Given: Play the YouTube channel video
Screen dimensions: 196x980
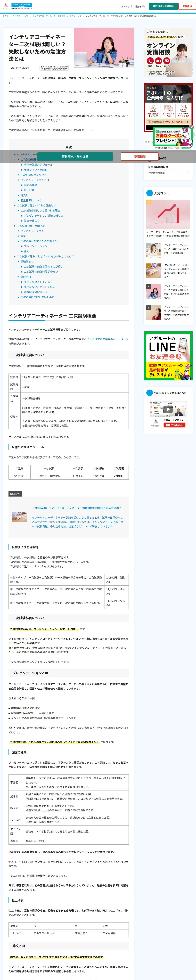Looking at the screenshot, I should pyautogui.click(x=168, y=409).
